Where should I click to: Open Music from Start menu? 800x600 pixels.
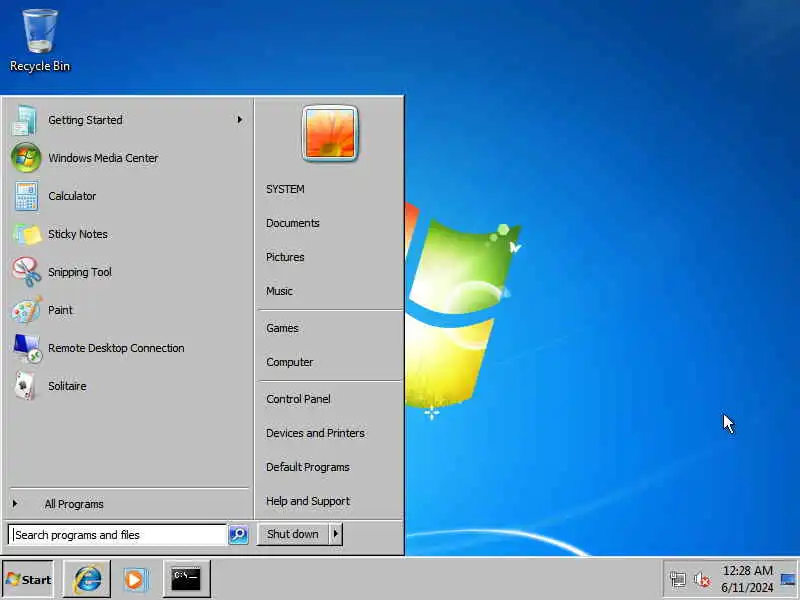pyautogui.click(x=279, y=291)
